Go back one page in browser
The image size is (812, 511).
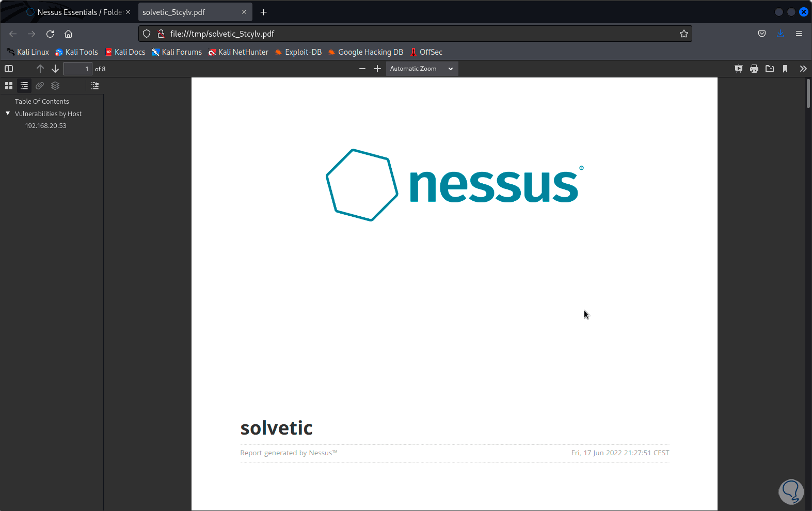tap(13, 34)
